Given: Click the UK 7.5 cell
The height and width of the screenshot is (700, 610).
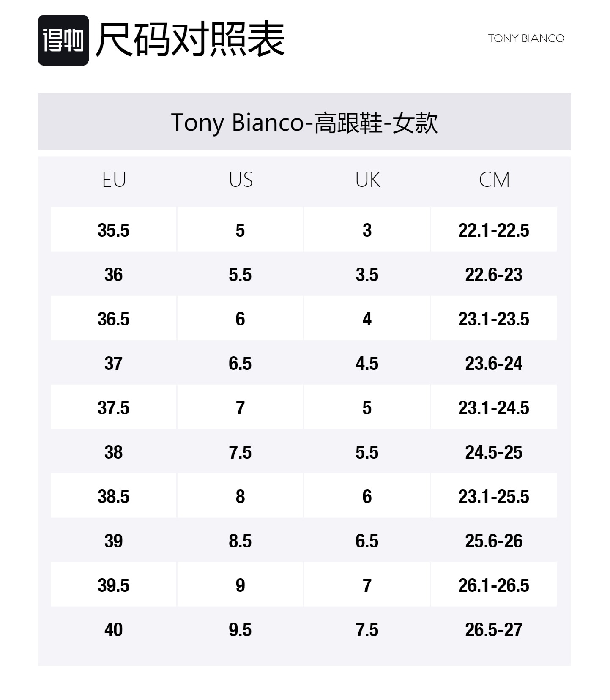Looking at the screenshot, I should click(367, 629).
